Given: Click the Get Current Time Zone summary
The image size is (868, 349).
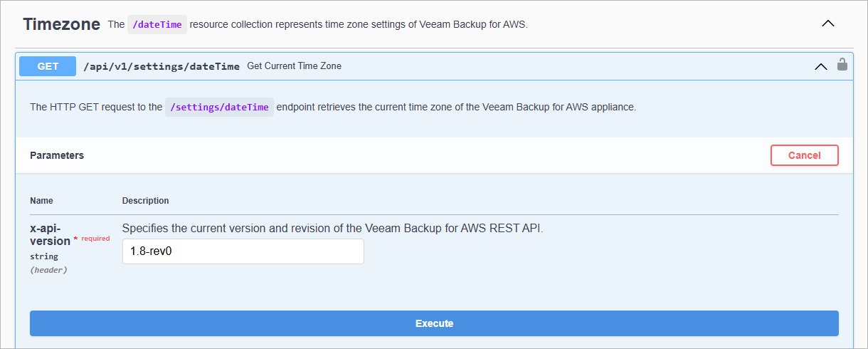Looking at the screenshot, I should pos(294,66).
